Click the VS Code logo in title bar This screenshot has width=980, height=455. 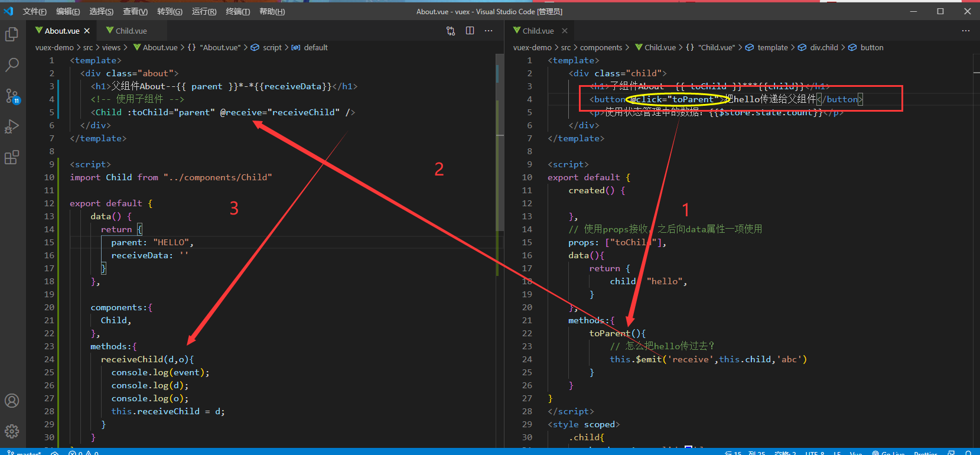click(x=8, y=11)
